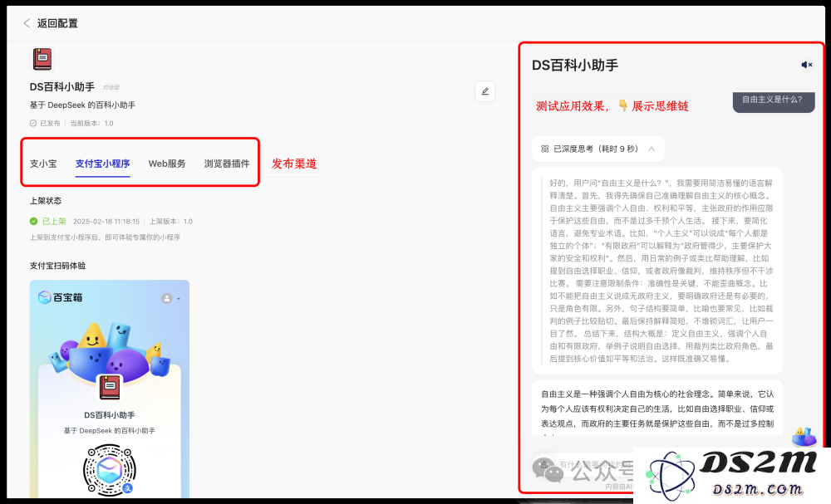831x504 pixels.
Task: Click the green 已上架 status checkmark
Action: tap(33, 222)
